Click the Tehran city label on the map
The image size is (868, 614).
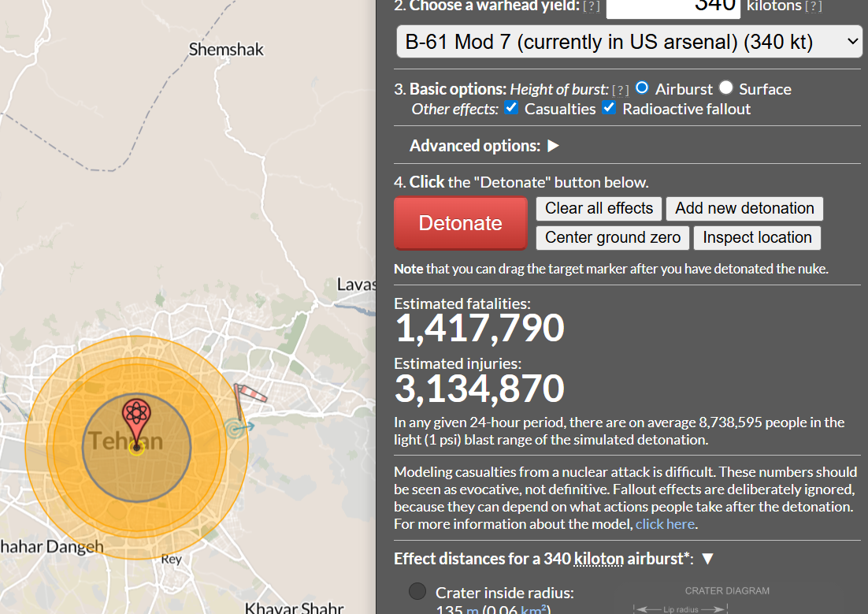click(x=126, y=441)
